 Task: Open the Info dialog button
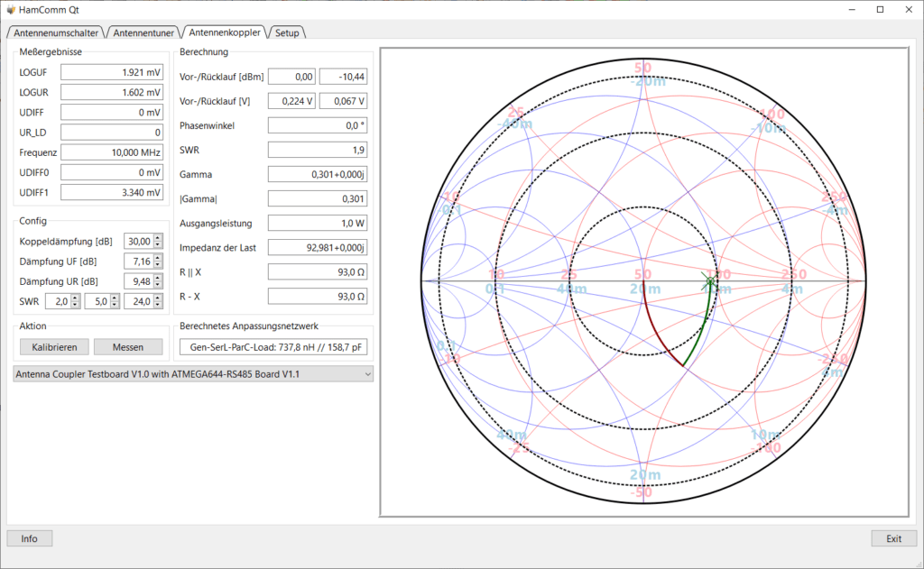[30, 538]
